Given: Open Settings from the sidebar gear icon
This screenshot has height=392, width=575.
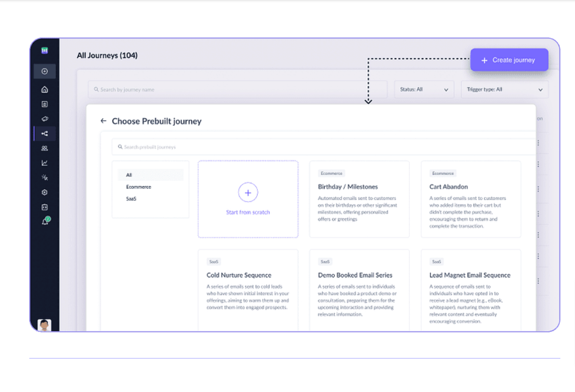Looking at the screenshot, I should coord(44,192).
